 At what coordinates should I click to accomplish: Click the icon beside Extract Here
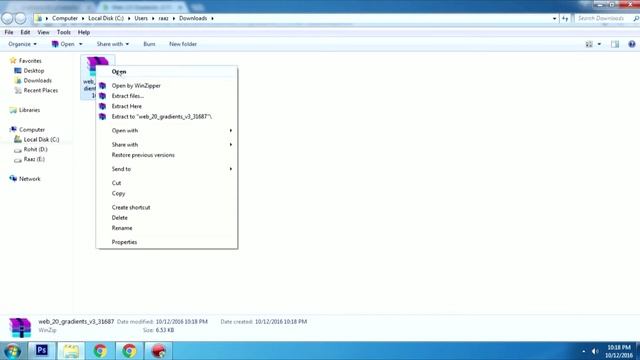pos(102,106)
